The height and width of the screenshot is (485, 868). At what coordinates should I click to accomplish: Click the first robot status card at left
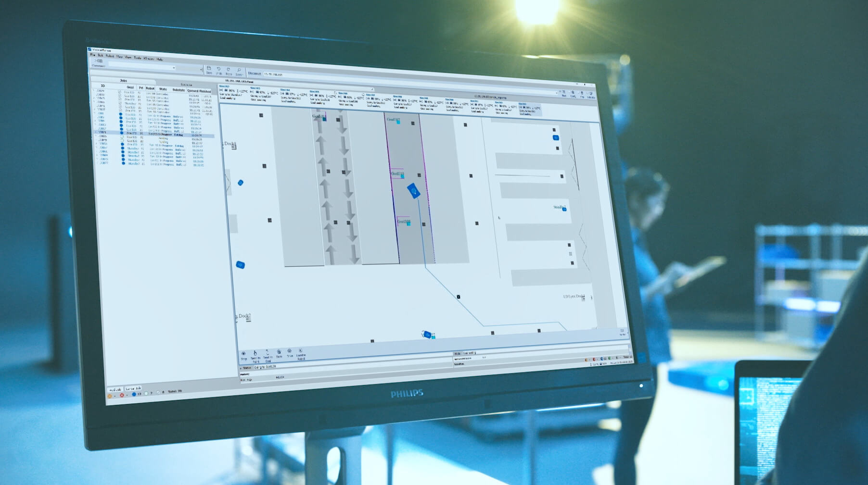click(234, 92)
